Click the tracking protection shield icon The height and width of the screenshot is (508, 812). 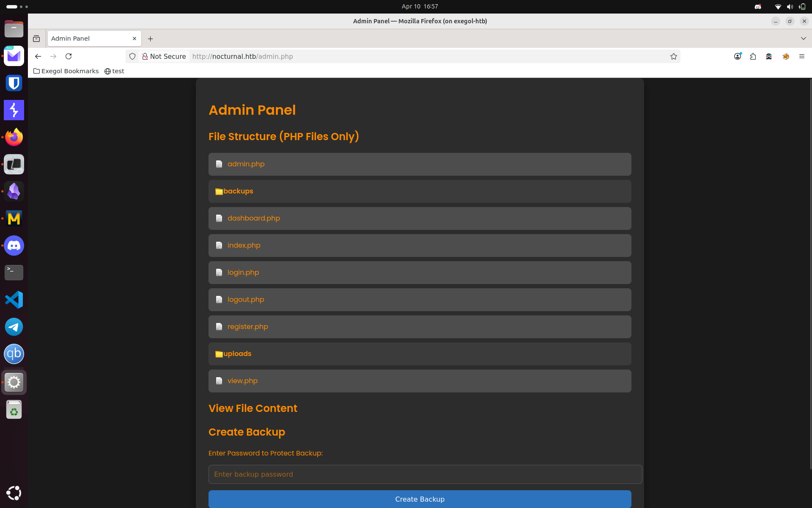point(132,56)
